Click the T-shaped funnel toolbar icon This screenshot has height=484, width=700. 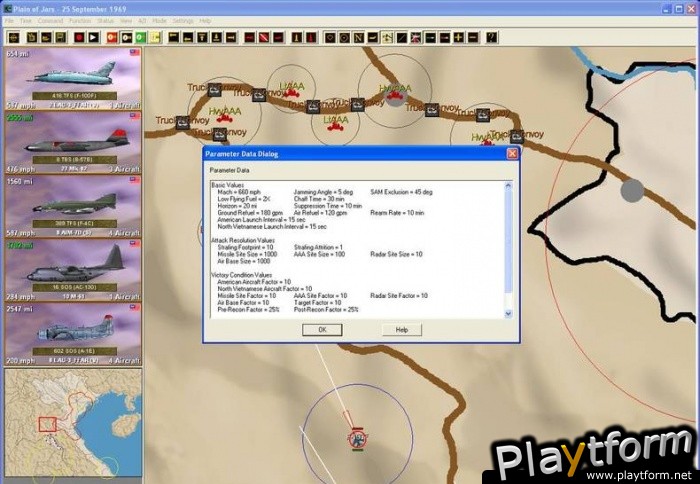(x=202, y=38)
